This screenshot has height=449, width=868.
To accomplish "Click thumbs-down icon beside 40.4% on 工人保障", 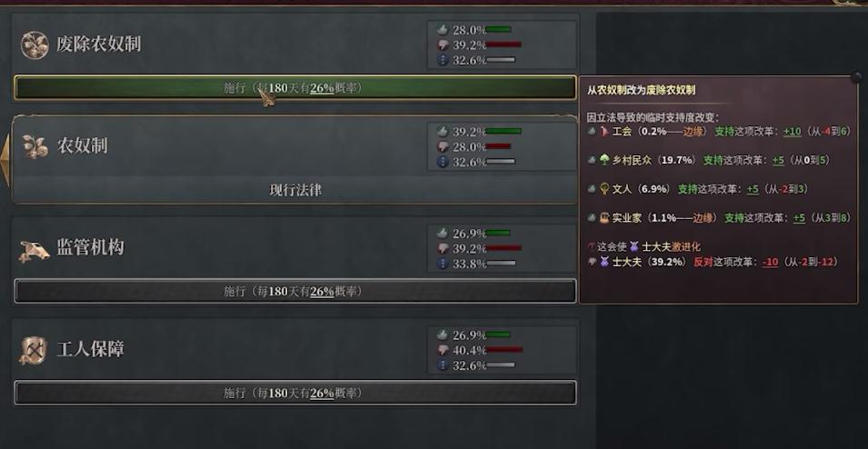I will 442,350.
